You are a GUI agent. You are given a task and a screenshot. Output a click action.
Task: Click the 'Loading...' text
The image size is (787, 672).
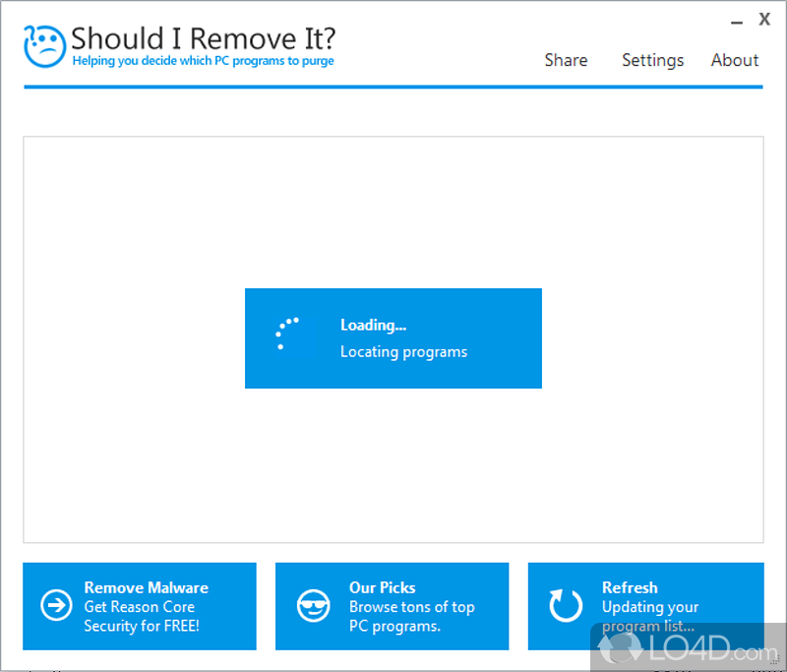[374, 326]
